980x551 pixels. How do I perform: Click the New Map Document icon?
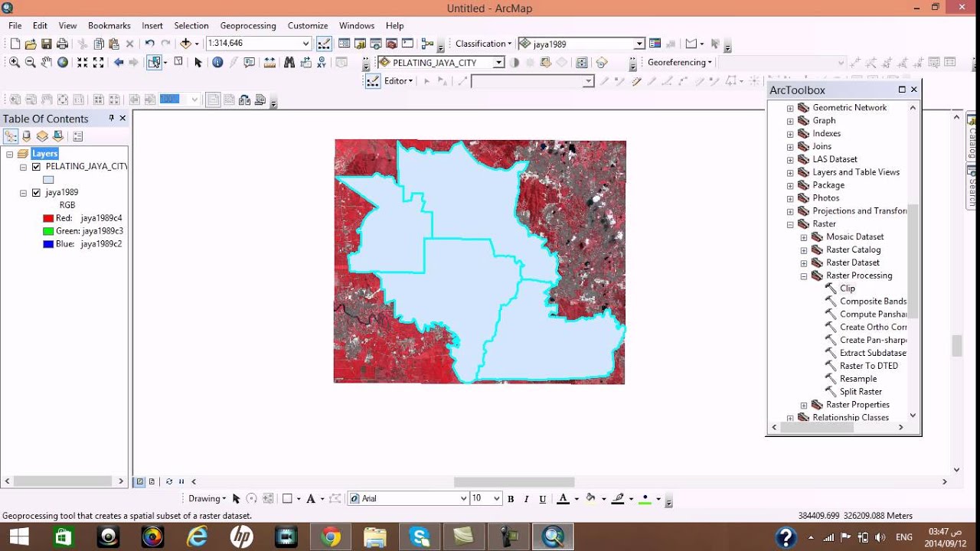(15, 44)
